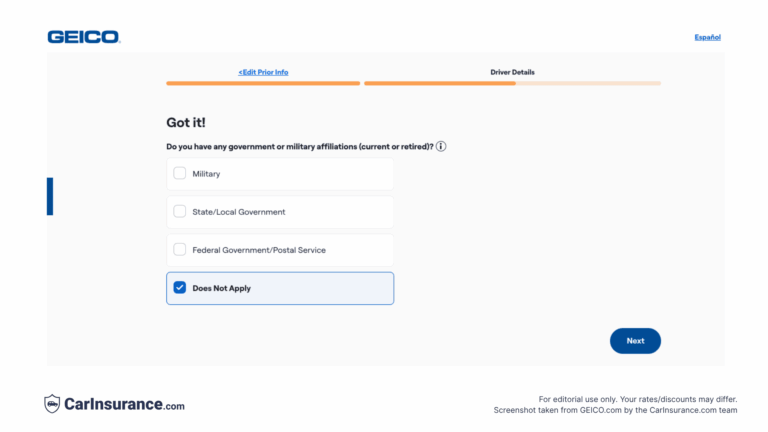
Task: Click the Driver Details step label
Action: point(512,72)
